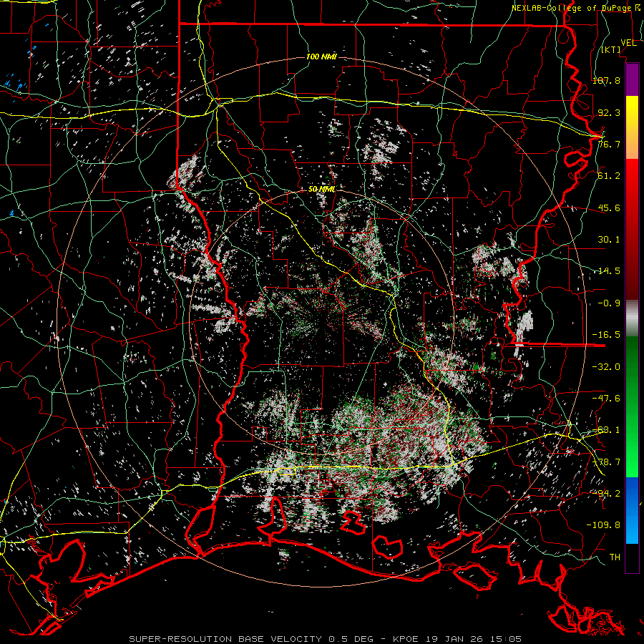Pick the purple segment of the color bar
Screen dimensions: 644x644
632,79
